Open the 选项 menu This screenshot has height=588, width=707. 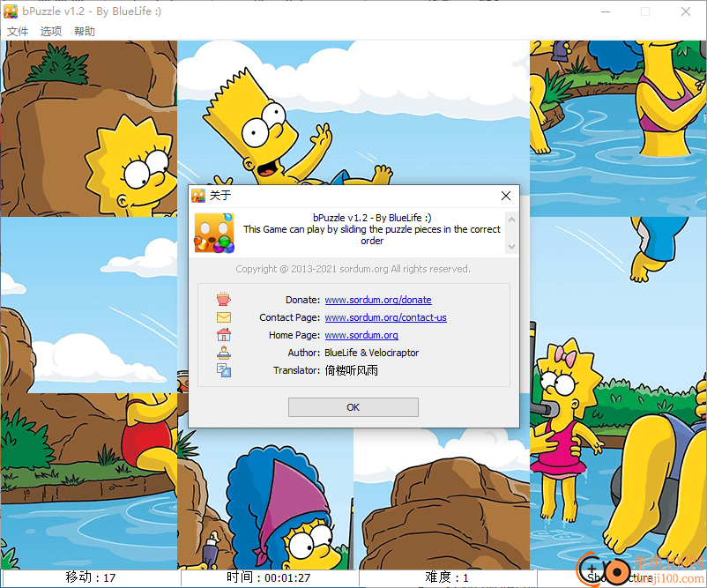(x=51, y=31)
